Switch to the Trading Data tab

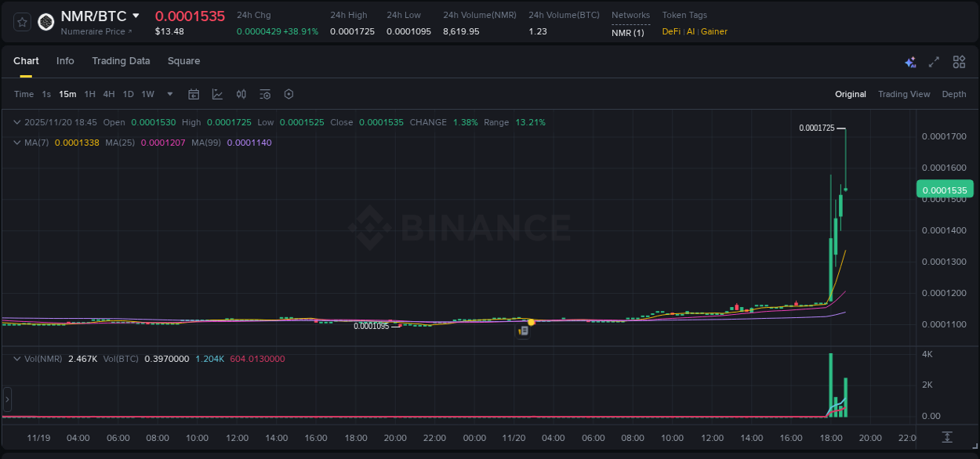[x=121, y=61]
